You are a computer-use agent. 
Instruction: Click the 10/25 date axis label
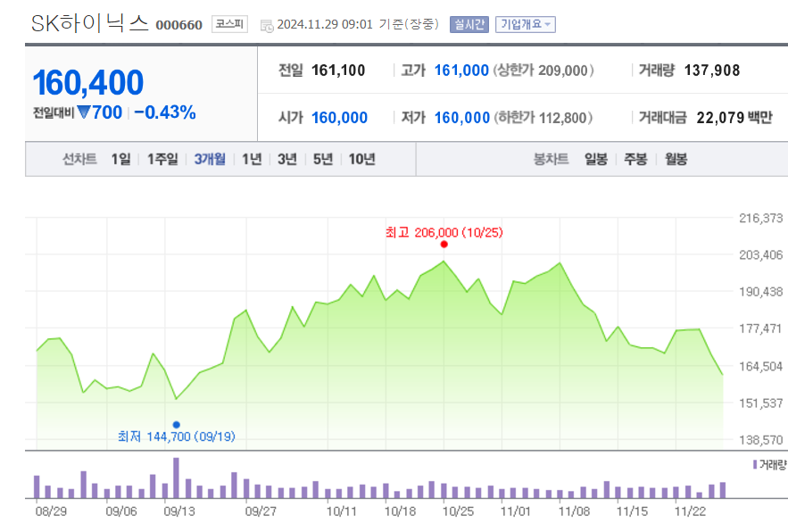tap(458, 511)
